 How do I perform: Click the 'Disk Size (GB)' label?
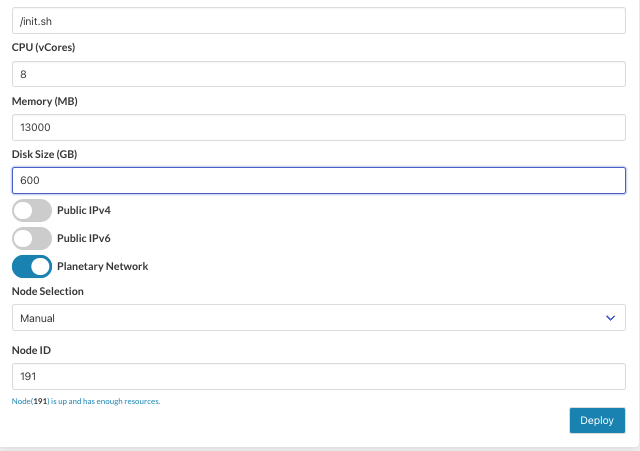pos(44,154)
